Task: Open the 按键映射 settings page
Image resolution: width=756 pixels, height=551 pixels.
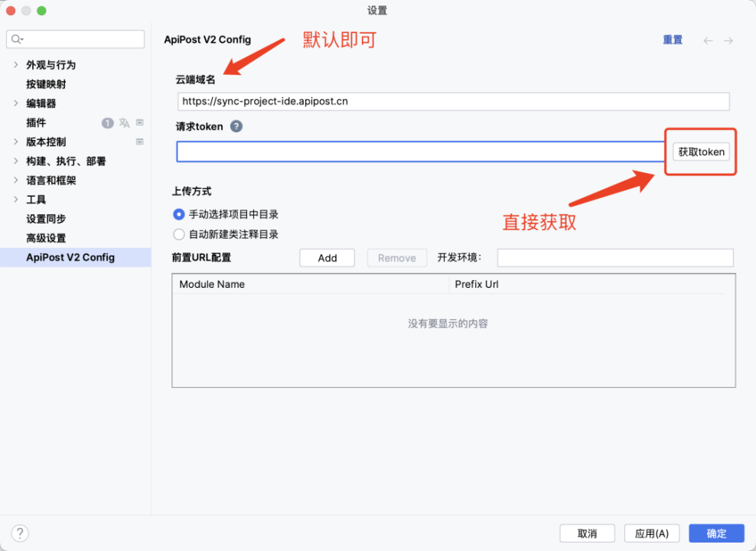Action: tap(46, 84)
